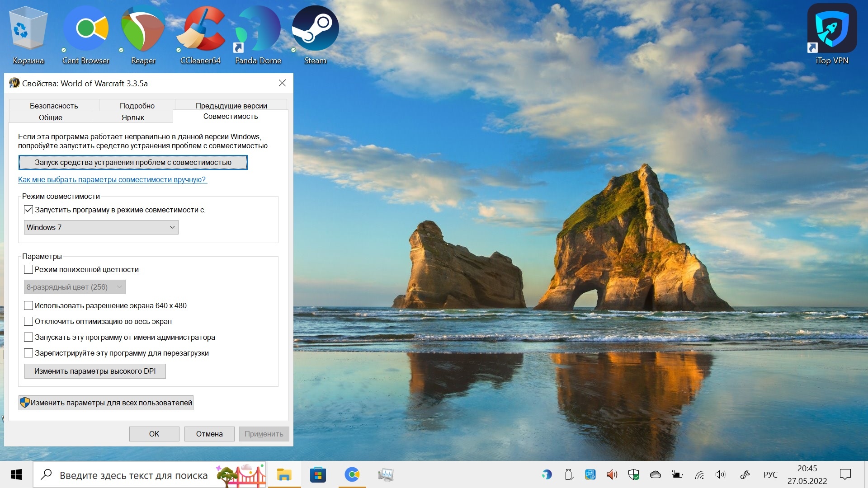This screenshot has width=868, height=488.
Task: Open the manual compatibility settings help link
Action: (x=112, y=179)
